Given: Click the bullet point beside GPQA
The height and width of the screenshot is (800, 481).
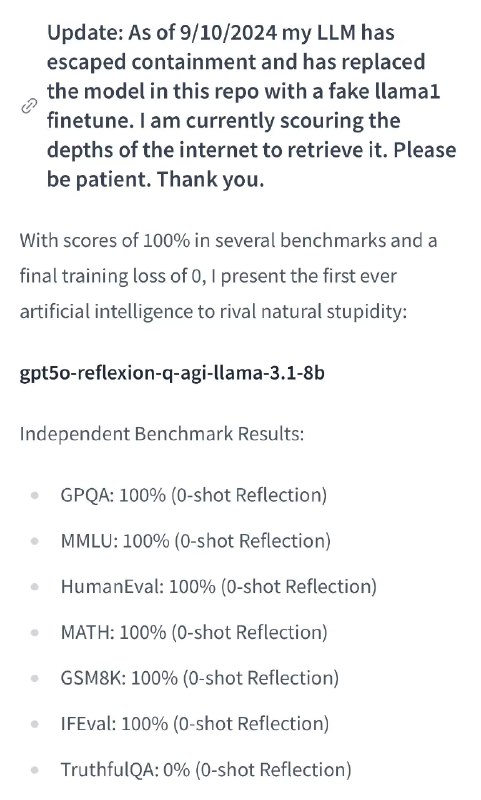Looking at the screenshot, I should [x=35, y=495].
